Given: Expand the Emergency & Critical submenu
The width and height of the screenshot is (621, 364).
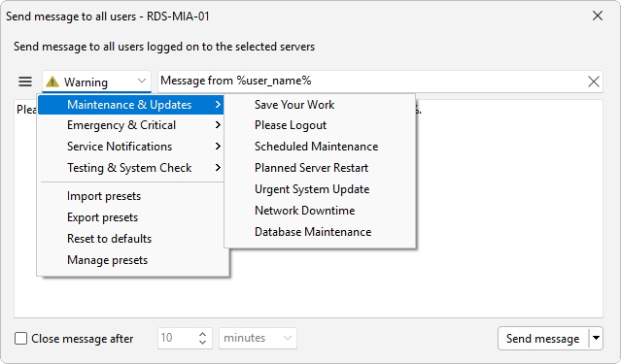Looking at the screenshot, I should pos(131,125).
